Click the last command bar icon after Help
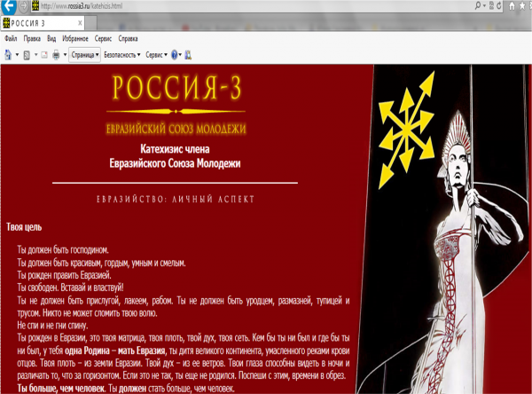Screen dimensions: 532x394 (x=188, y=55)
